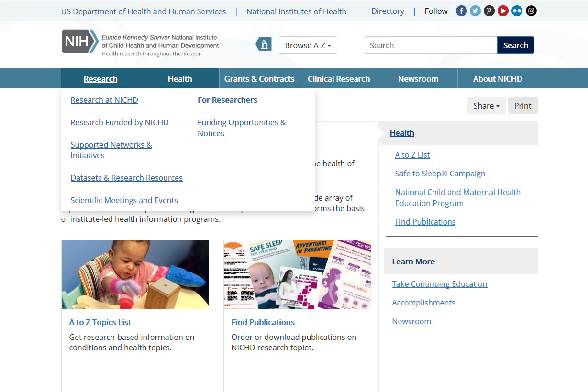Click the NIH logo
Viewport: 588px width, 392px height.
[x=79, y=41]
